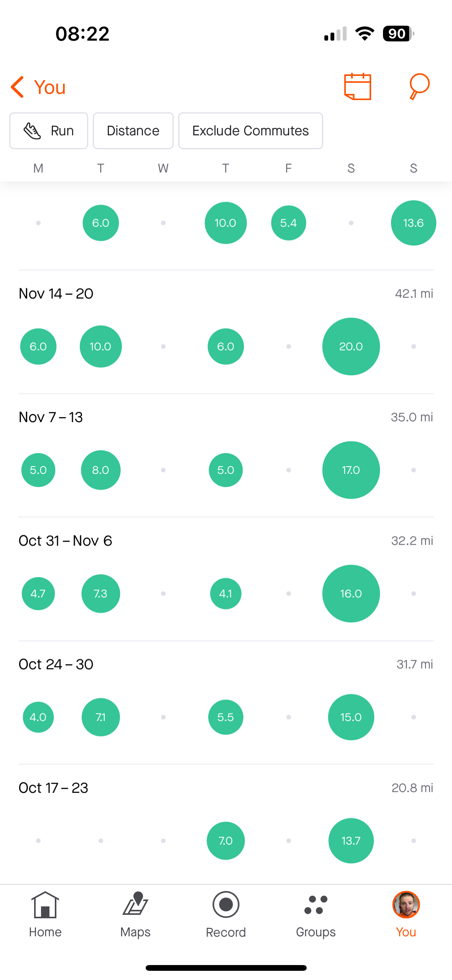452x980 pixels.
Task: Select the 20.0 mile Saturday run
Action: pos(351,347)
